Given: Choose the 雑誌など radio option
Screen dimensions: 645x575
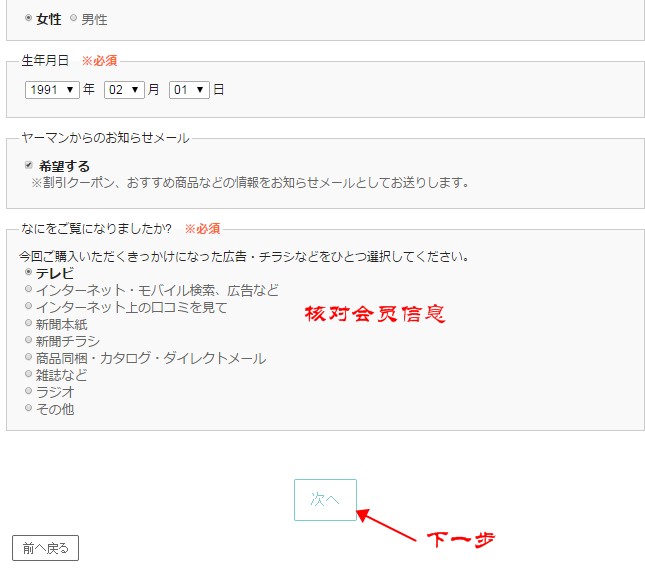Looking at the screenshot, I should (28, 374).
